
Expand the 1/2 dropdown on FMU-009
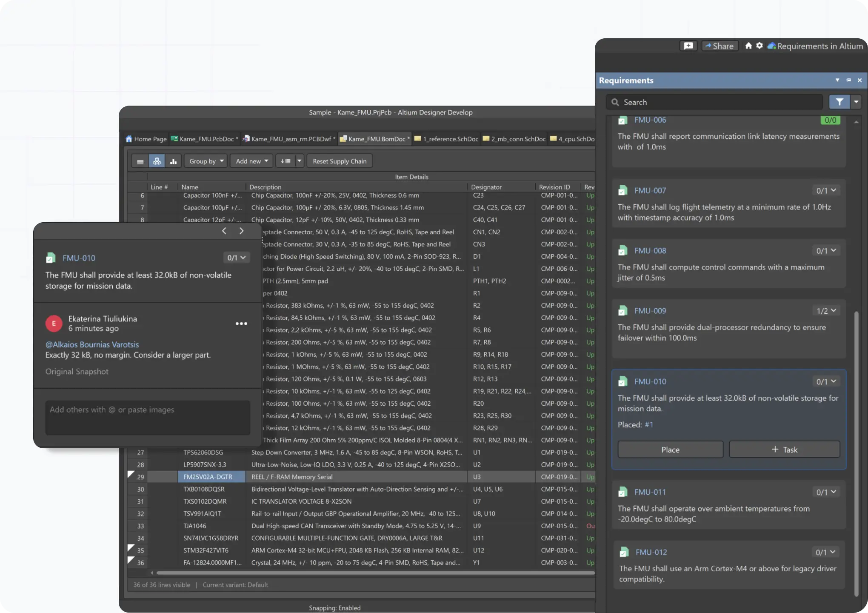tap(826, 311)
